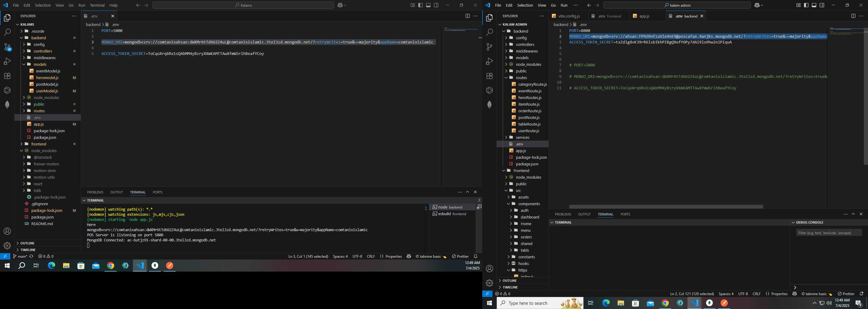Click minimap in kalam admin editor

[845, 32]
